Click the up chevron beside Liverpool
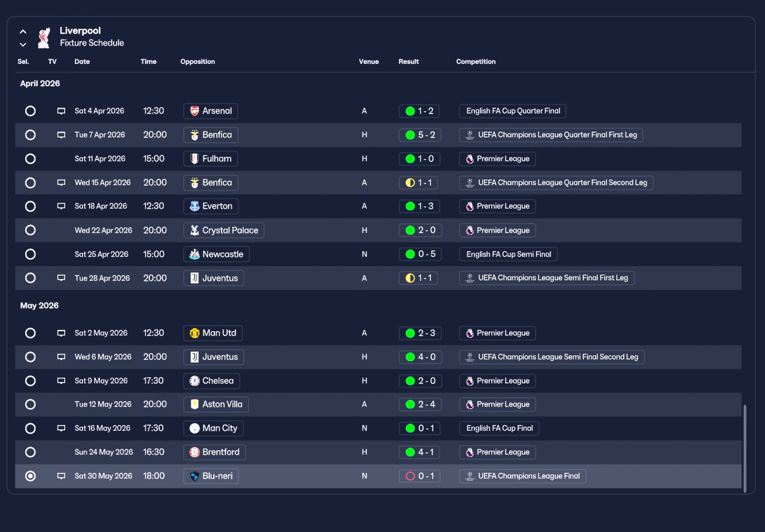The width and height of the screenshot is (765, 532). 23,32
